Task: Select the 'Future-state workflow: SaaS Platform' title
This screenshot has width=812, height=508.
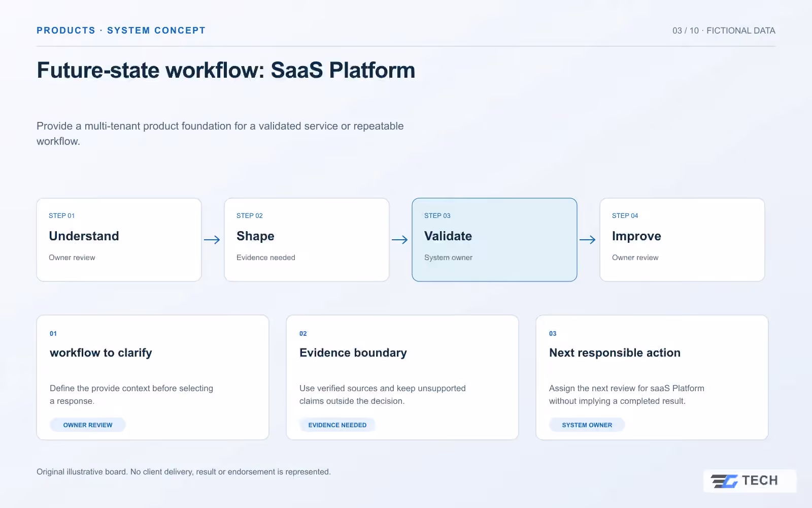Action: (226, 70)
